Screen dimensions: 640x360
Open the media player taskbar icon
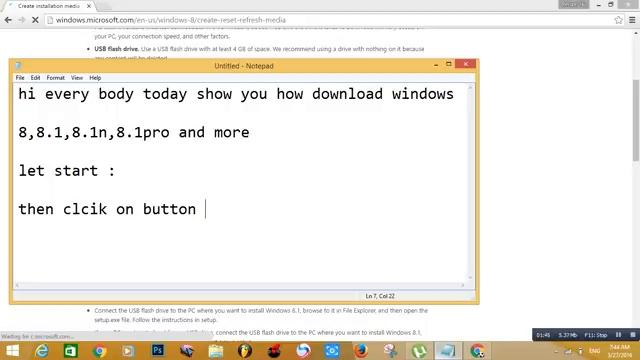[x=128, y=351]
